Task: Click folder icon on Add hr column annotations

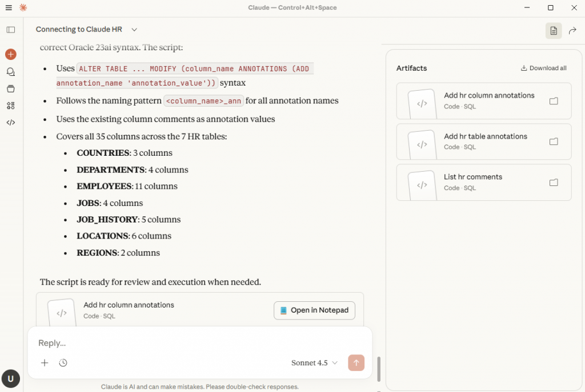Action: pos(554,101)
